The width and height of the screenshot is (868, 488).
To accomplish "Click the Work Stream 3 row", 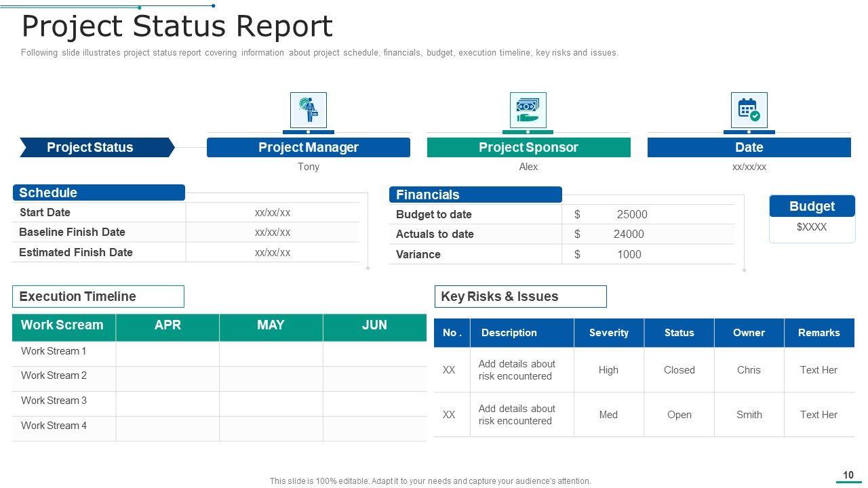I will tap(219, 404).
